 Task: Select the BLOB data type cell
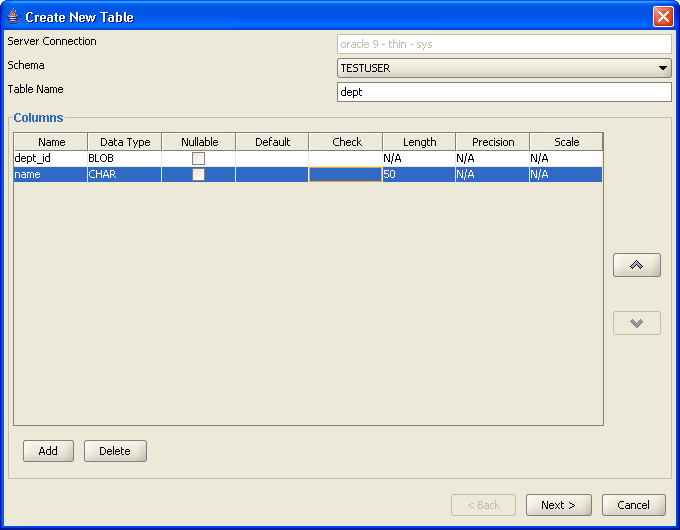124,158
